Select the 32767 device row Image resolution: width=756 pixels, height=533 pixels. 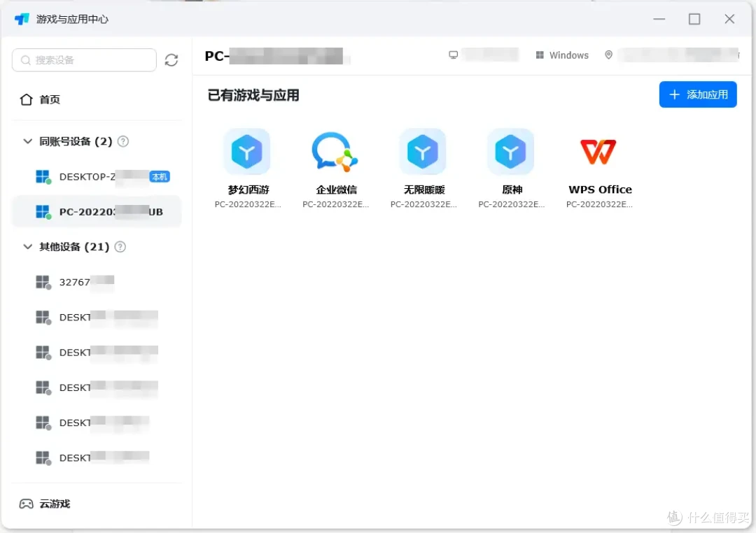click(97, 283)
